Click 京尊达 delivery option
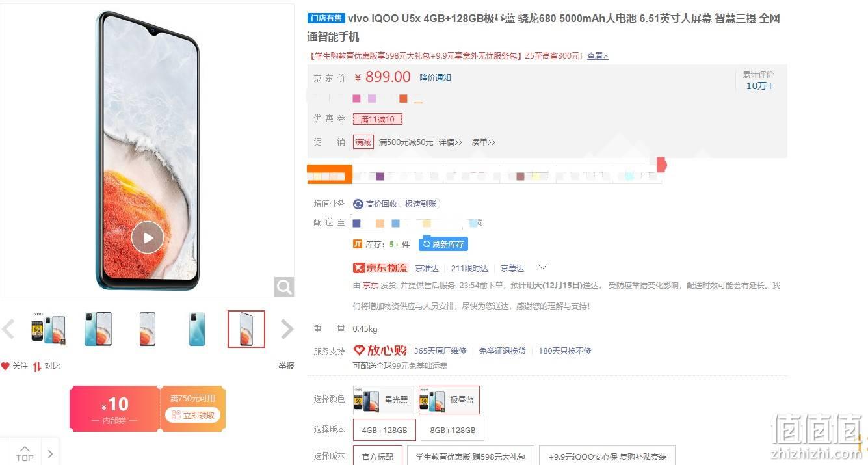Image resolution: width=868 pixels, height=465 pixels. [x=512, y=268]
